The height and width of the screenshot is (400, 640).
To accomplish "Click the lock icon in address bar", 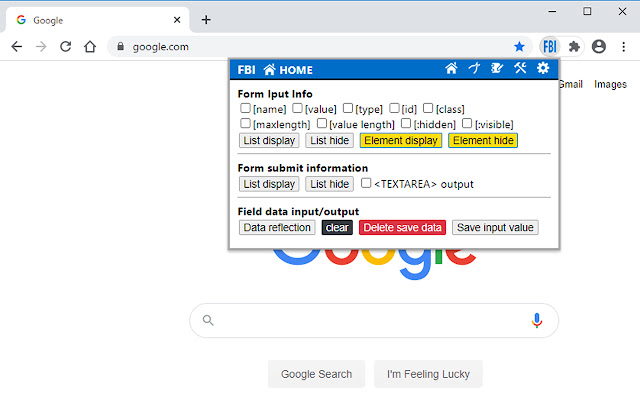I will point(120,47).
